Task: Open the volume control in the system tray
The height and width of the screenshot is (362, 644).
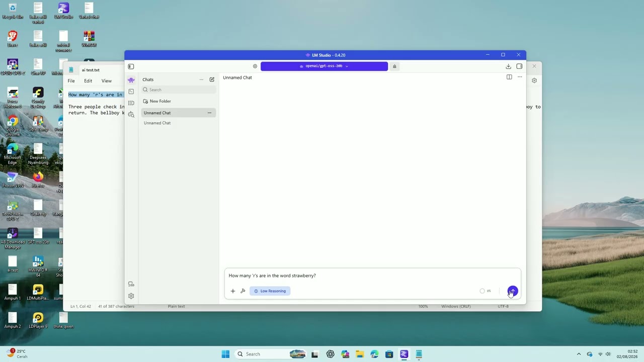Action: point(608,354)
